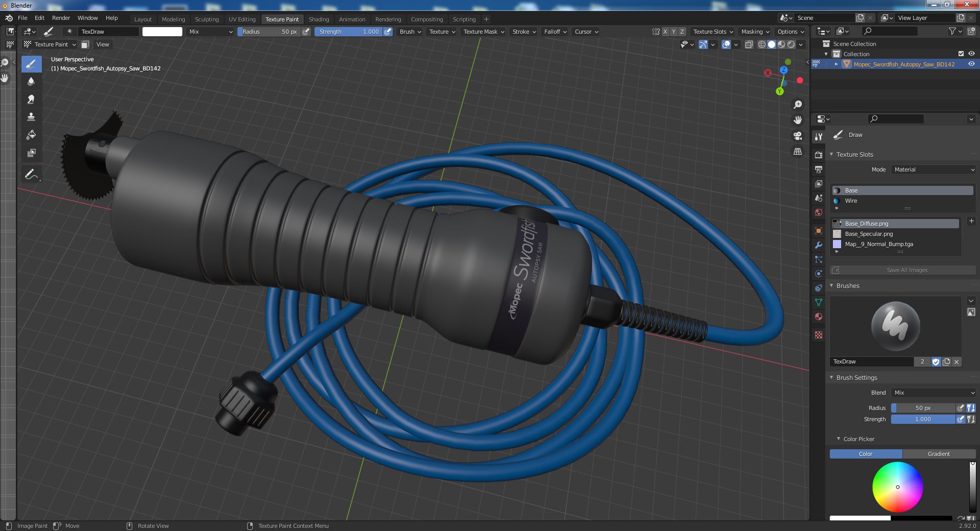Uncheck the Collection exclude checkbox

961,54
